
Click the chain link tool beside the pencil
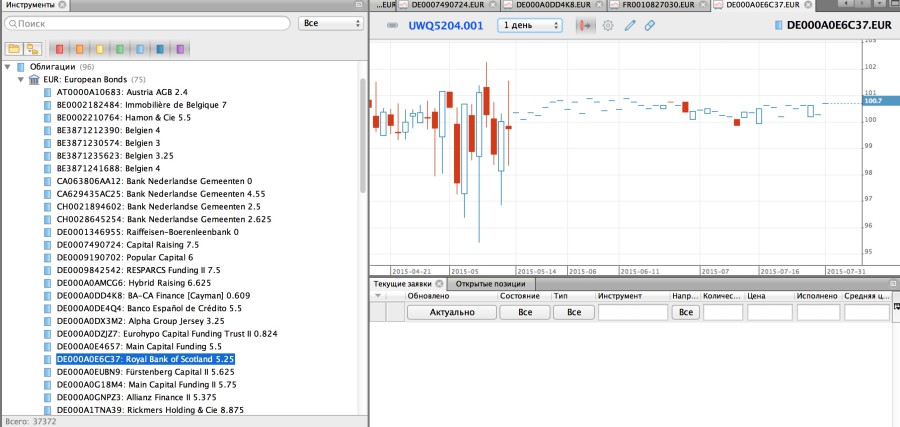coord(650,25)
